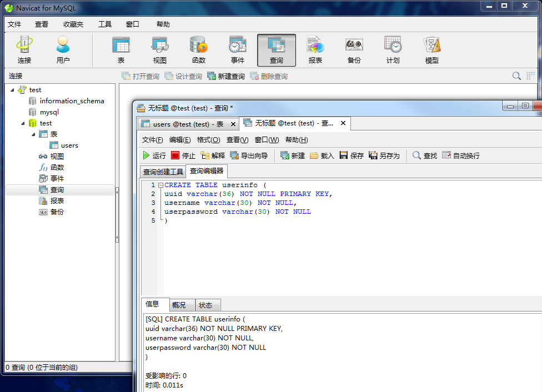Select the 事件 event toolbar icon
542x392 pixels.
(x=238, y=50)
